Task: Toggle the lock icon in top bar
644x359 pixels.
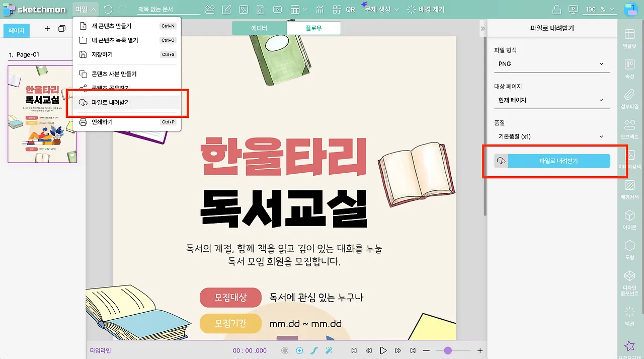Action: tap(556, 9)
